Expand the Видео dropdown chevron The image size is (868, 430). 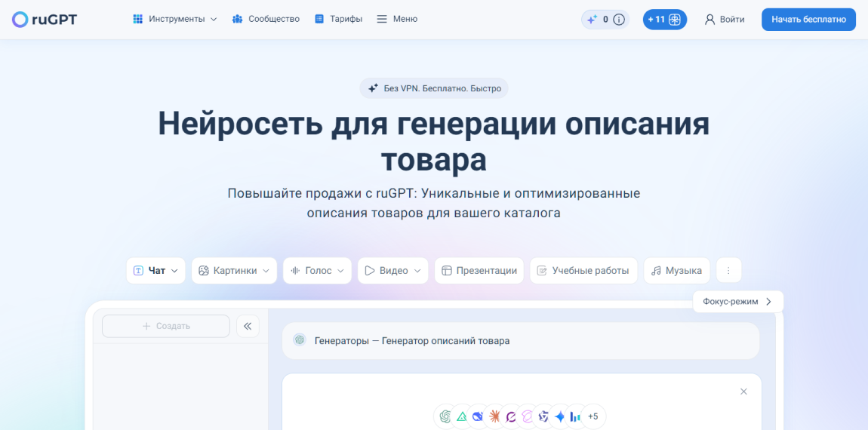tap(417, 271)
